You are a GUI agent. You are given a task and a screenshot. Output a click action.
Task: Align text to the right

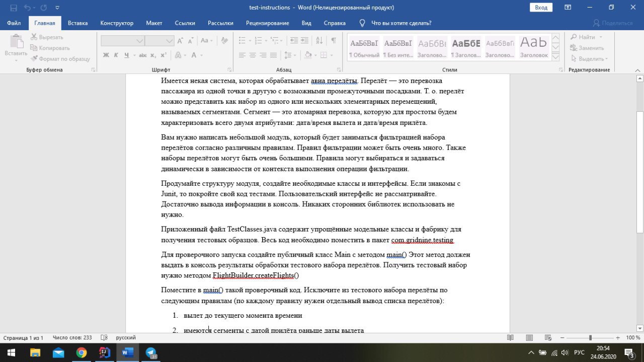click(263, 55)
